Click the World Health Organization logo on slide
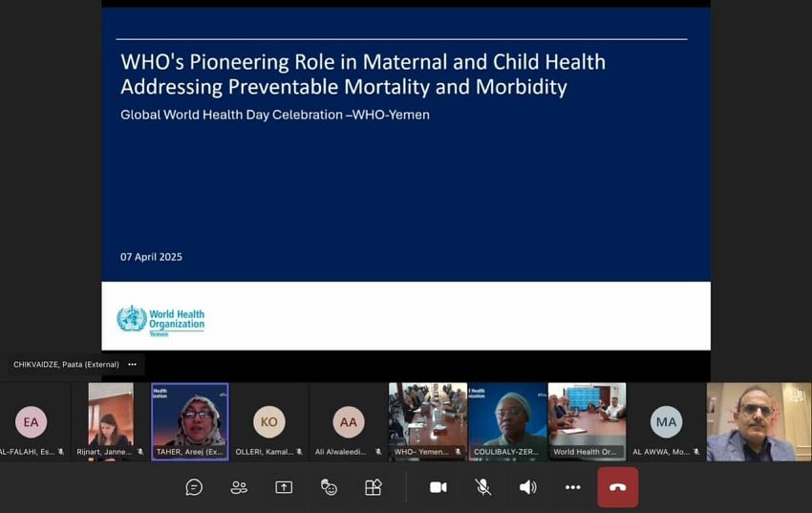The height and width of the screenshot is (513, 812). pos(160,319)
